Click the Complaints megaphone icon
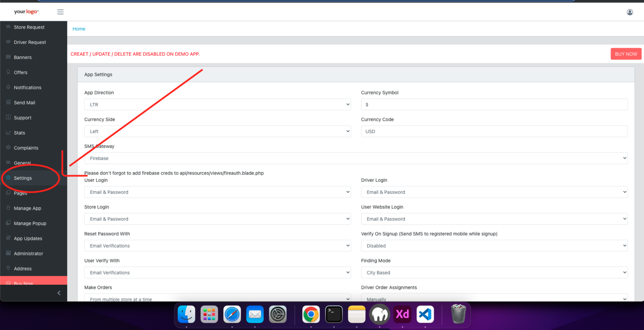Viewport: 644px width, 330px height. click(8, 148)
